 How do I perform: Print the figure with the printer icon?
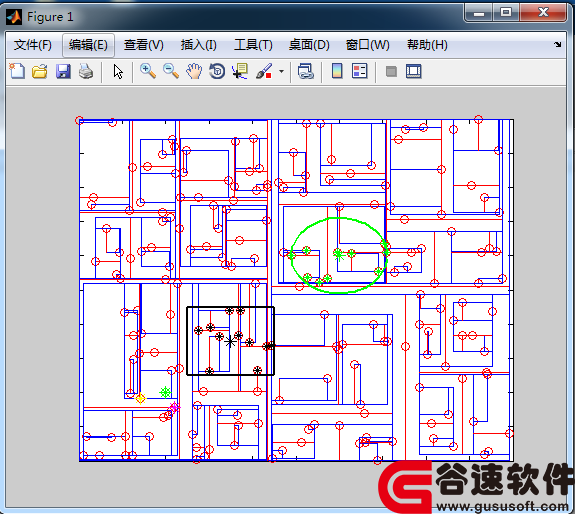(86, 71)
